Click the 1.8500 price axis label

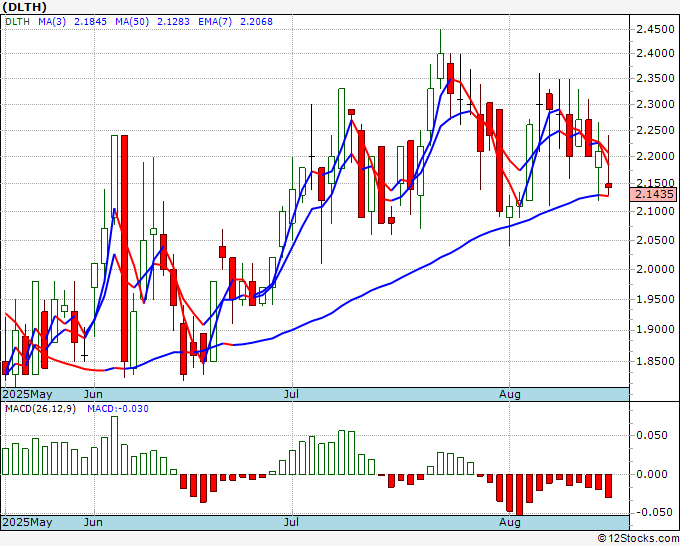click(655, 361)
